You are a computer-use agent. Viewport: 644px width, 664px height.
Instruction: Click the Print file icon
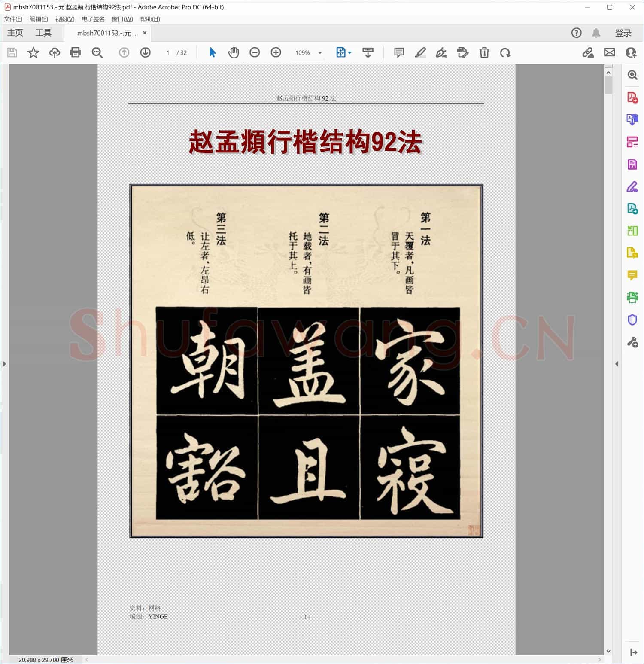(x=76, y=52)
